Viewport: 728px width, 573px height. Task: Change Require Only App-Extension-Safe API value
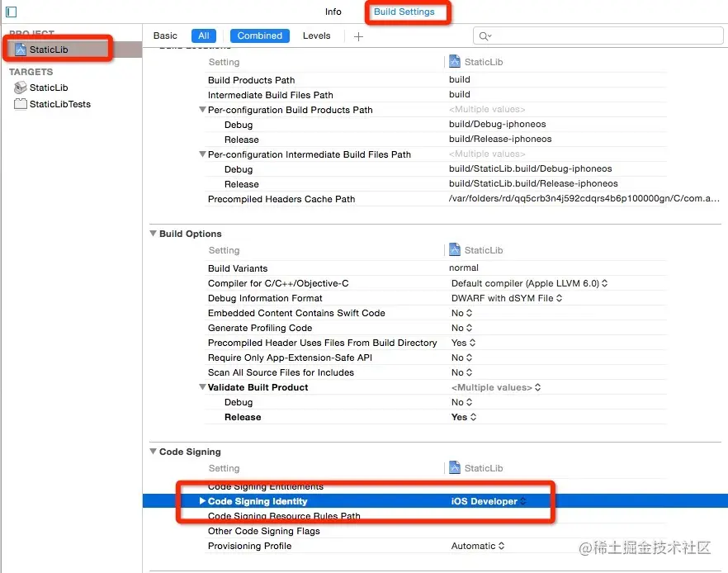[461, 358]
